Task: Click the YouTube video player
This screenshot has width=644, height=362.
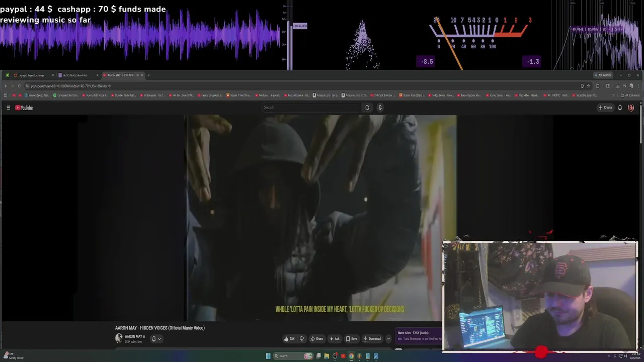Action: tap(321, 218)
